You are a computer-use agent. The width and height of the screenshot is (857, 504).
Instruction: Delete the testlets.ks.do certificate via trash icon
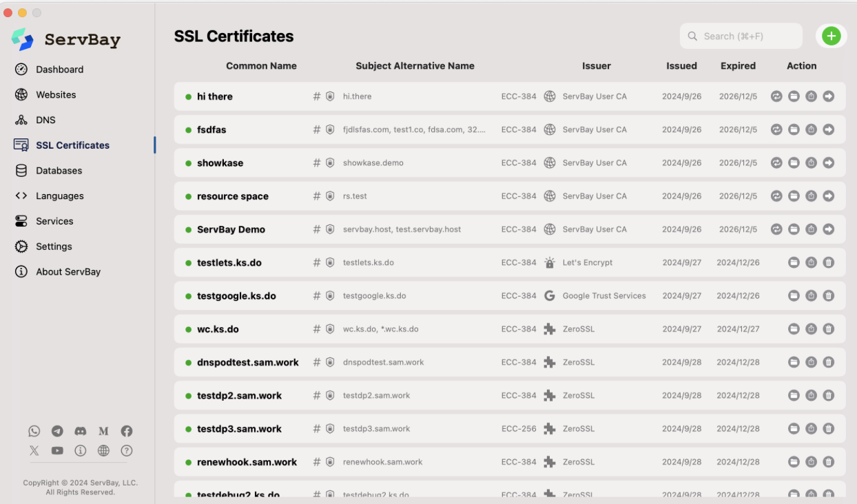coord(829,262)
